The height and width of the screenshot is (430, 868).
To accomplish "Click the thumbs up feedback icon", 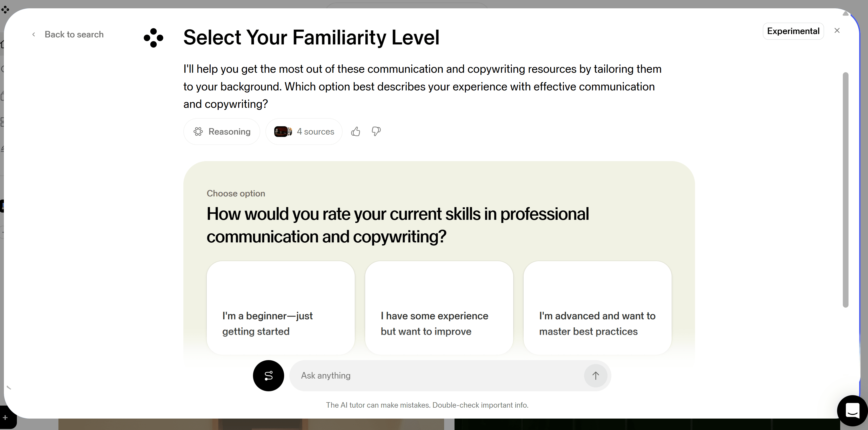I will 356,131.
